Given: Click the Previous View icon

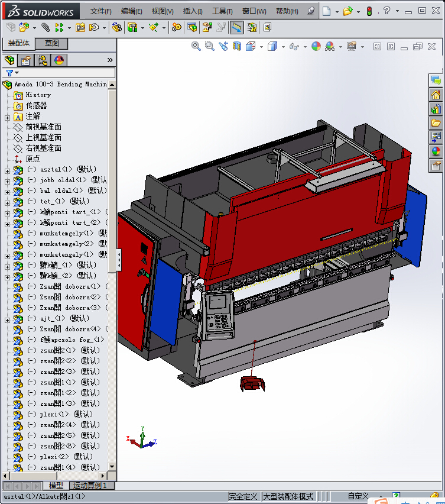Looking at the screenshot, I should (223, 46).
